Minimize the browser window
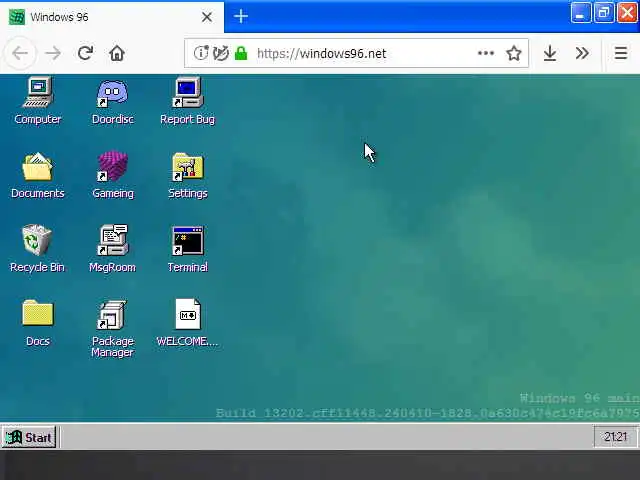The width and height of the screenshot is (640, 480). tap(580, 13)
